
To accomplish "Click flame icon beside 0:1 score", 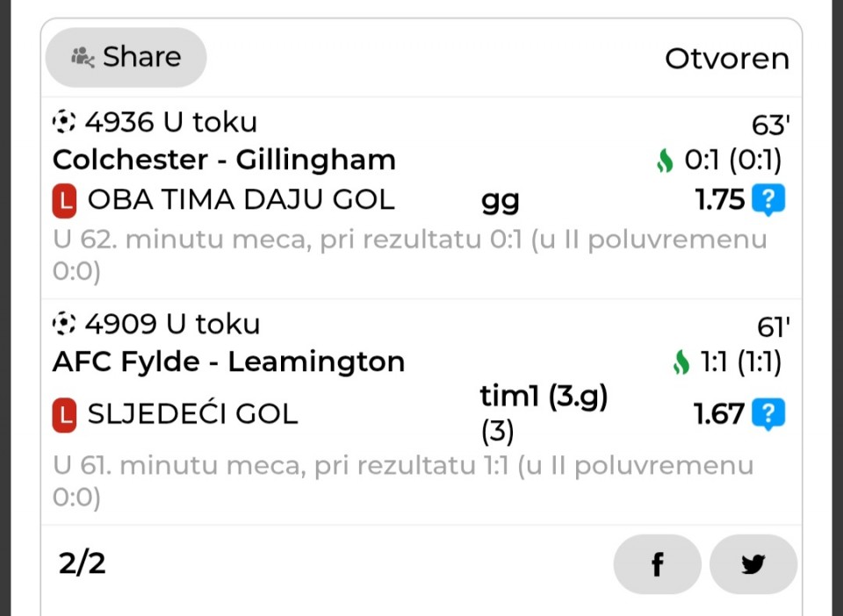I will coord(665,161).
